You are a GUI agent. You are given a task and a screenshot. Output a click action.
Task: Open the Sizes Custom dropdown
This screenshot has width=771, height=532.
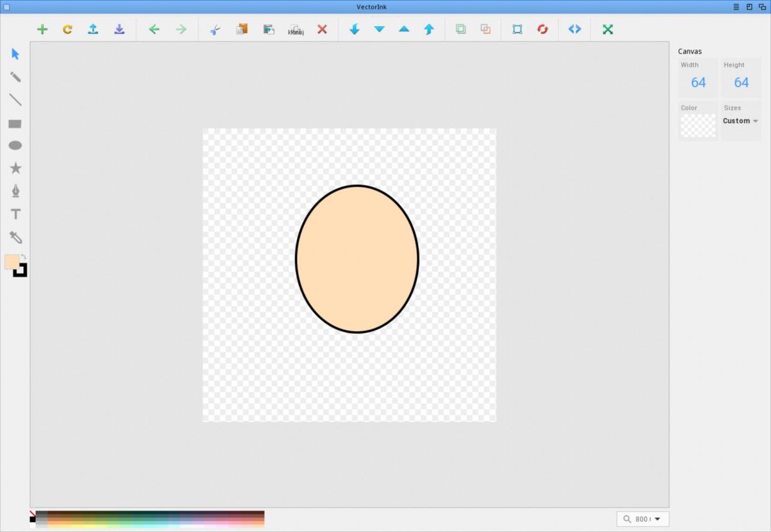(x=740, y=121)
